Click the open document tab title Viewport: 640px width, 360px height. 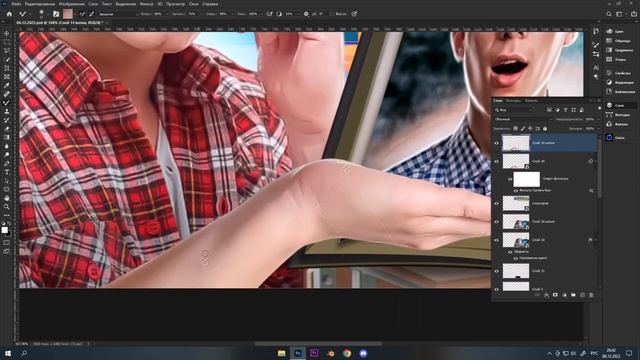(x=59, y=23)
